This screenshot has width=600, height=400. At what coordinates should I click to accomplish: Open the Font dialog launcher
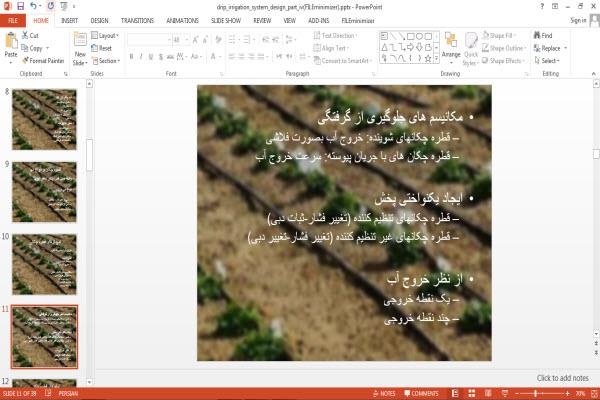(x=221, y=74)
